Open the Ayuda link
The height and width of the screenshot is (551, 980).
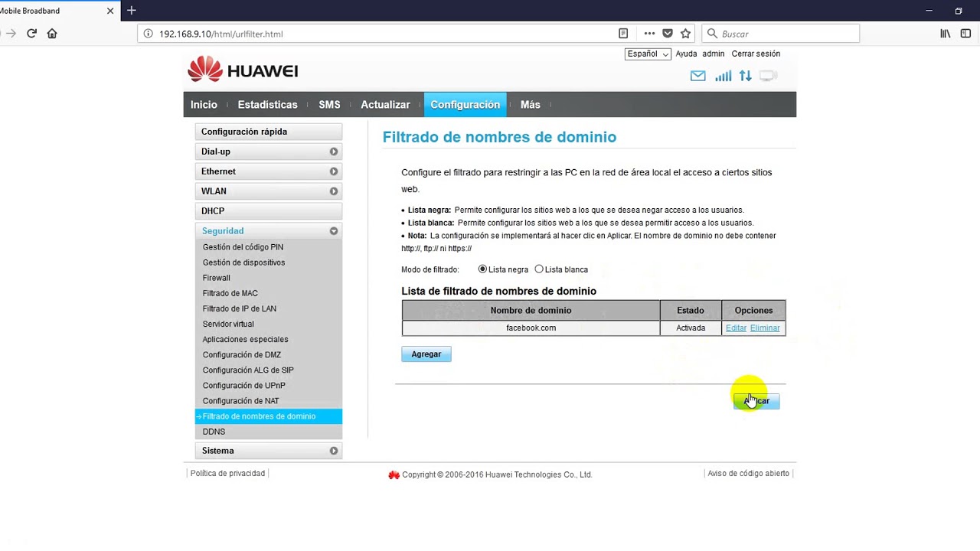pos(686,54)
